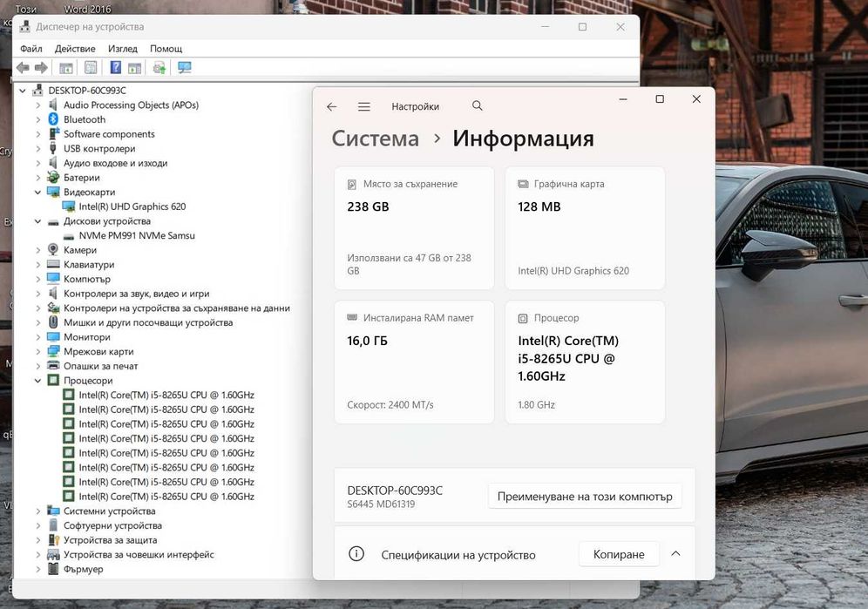
Task: Open the Инсталирана RAM памет card
Action: click(414, 362)
